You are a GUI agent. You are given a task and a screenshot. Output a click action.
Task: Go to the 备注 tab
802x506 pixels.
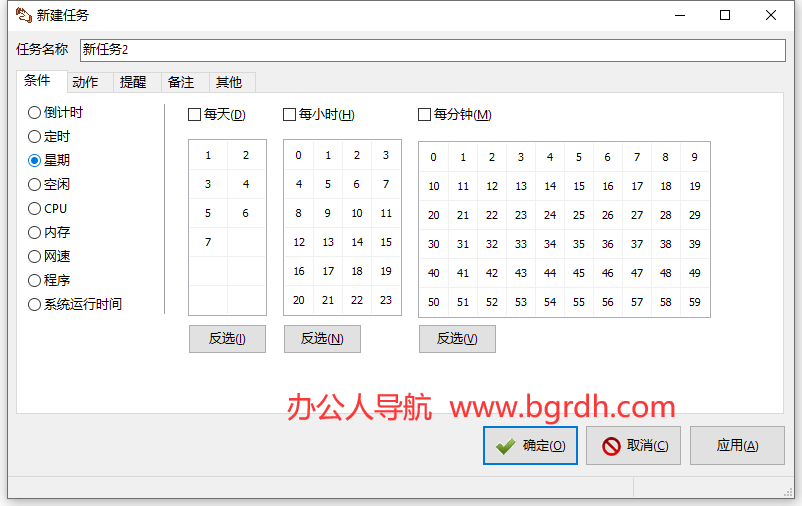click(181, 82)
